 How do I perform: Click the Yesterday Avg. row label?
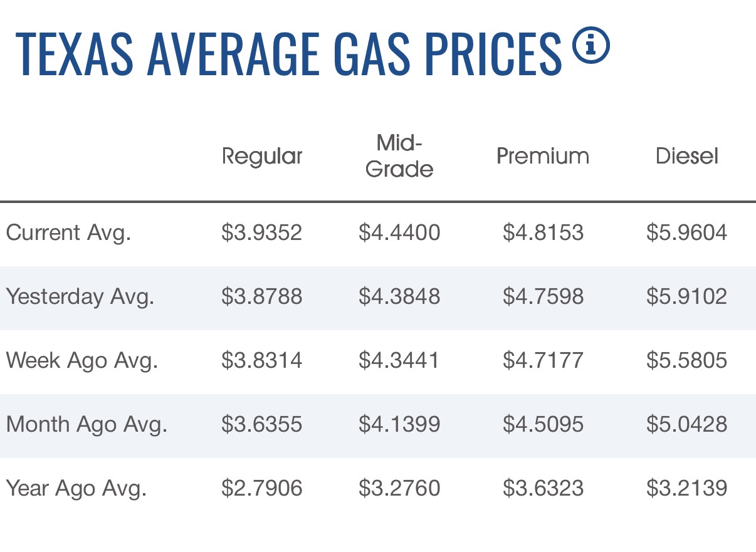(x=80, y=297)
